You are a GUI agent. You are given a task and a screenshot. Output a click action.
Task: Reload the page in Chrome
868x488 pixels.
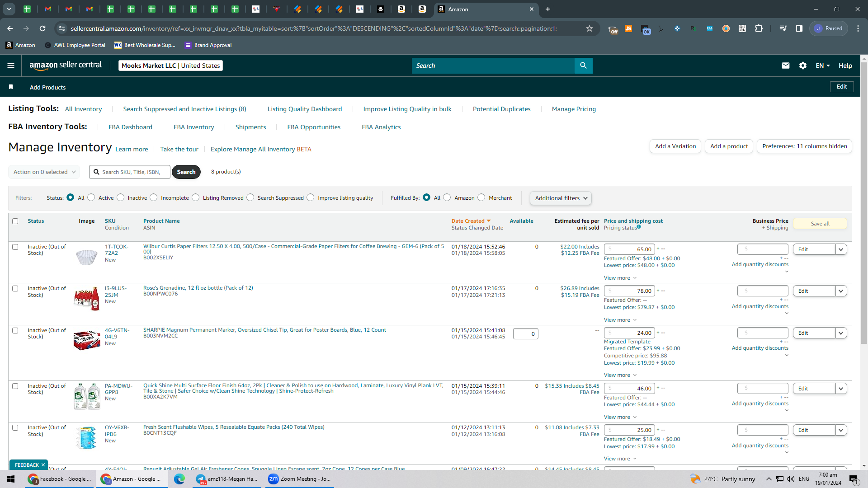(42, 28)
